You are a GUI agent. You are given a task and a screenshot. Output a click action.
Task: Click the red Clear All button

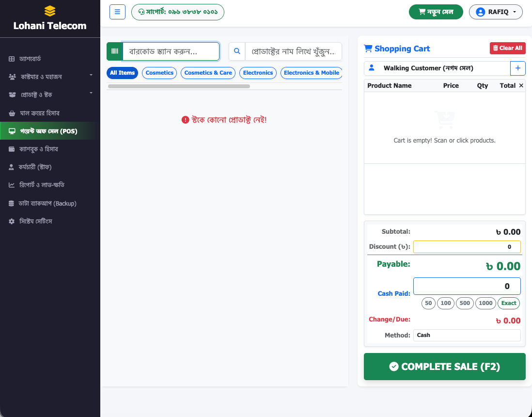coord(508,48)
